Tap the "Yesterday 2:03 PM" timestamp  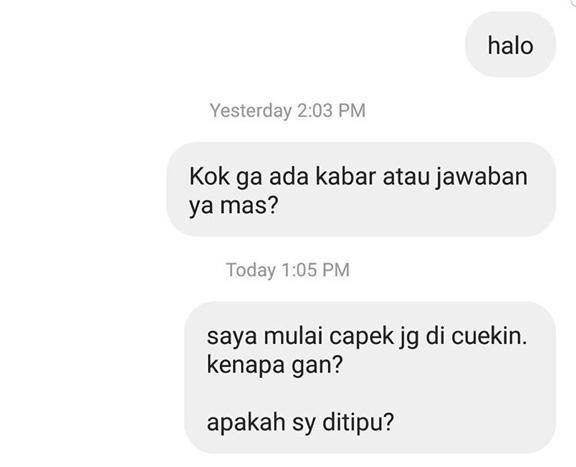tap(288, 111)
